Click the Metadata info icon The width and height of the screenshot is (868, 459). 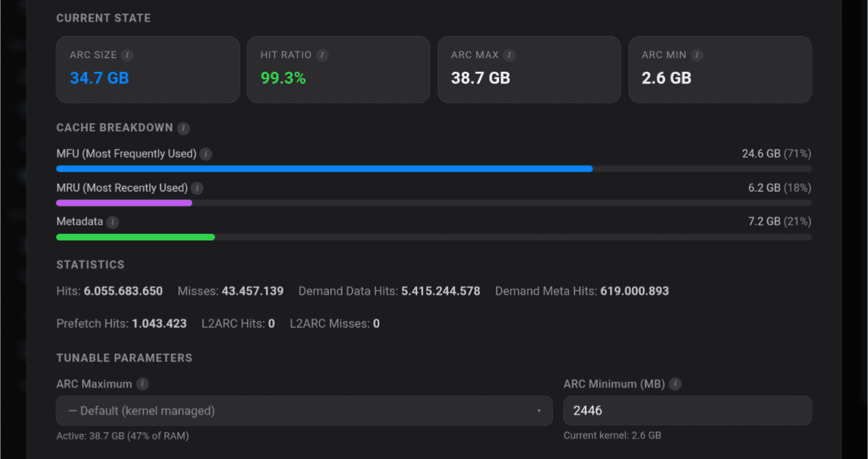pyautogui.click(x=113, y=222)
